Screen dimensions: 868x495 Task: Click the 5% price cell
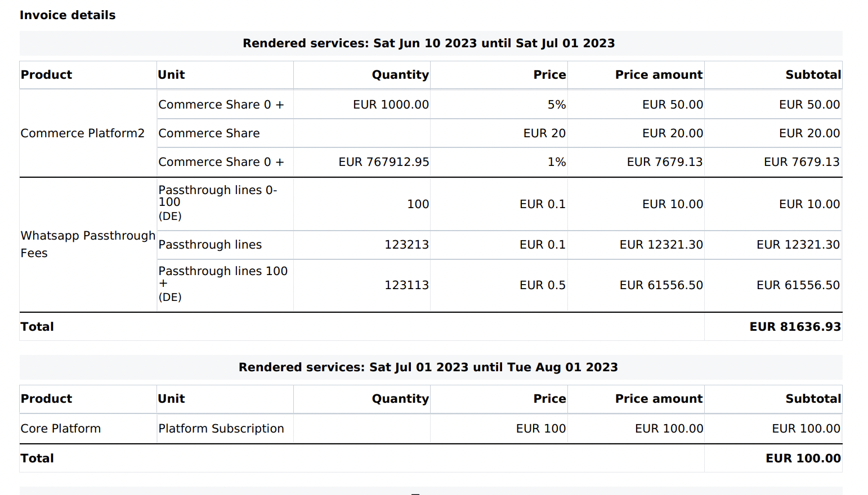556,105
